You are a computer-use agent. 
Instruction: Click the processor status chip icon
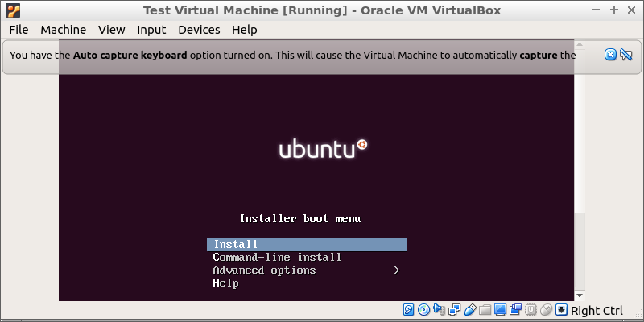click(531, 310)
